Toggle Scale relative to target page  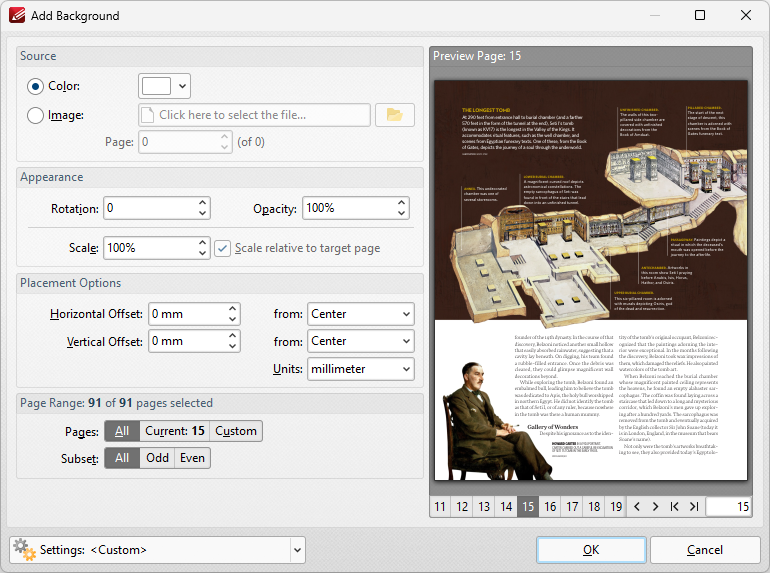pyautogui.click(x=222, y=248)
